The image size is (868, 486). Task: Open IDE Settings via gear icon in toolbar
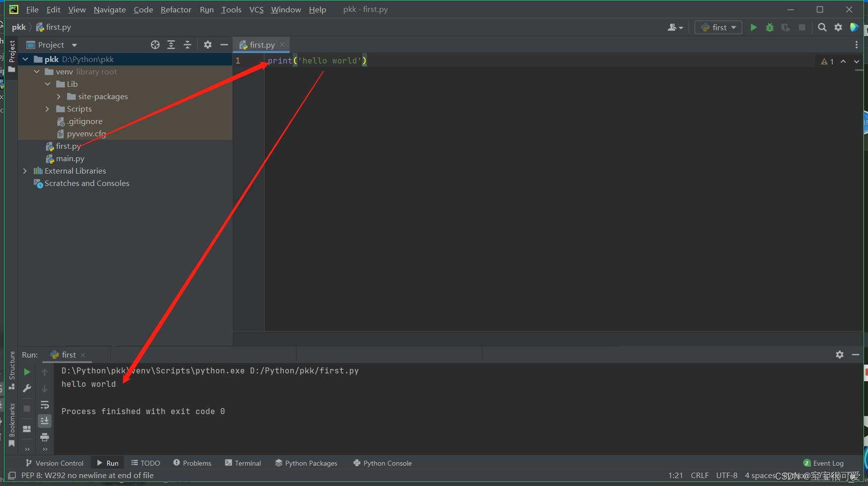pos(838,27)
